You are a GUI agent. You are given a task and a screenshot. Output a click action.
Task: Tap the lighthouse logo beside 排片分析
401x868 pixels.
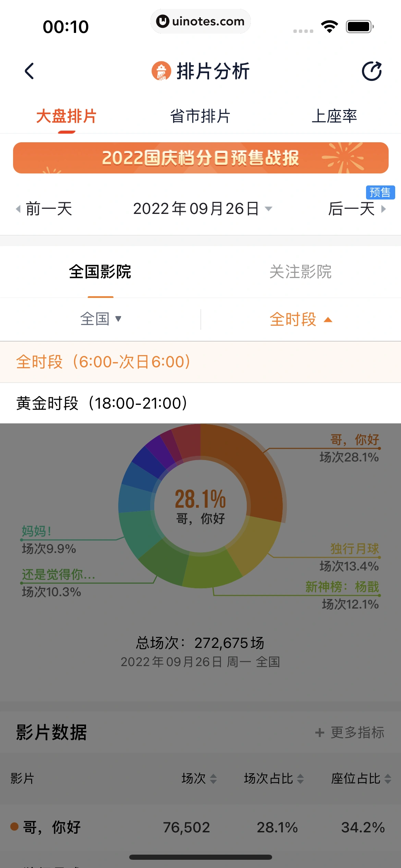pyautogui.click(x=161, y=71)
